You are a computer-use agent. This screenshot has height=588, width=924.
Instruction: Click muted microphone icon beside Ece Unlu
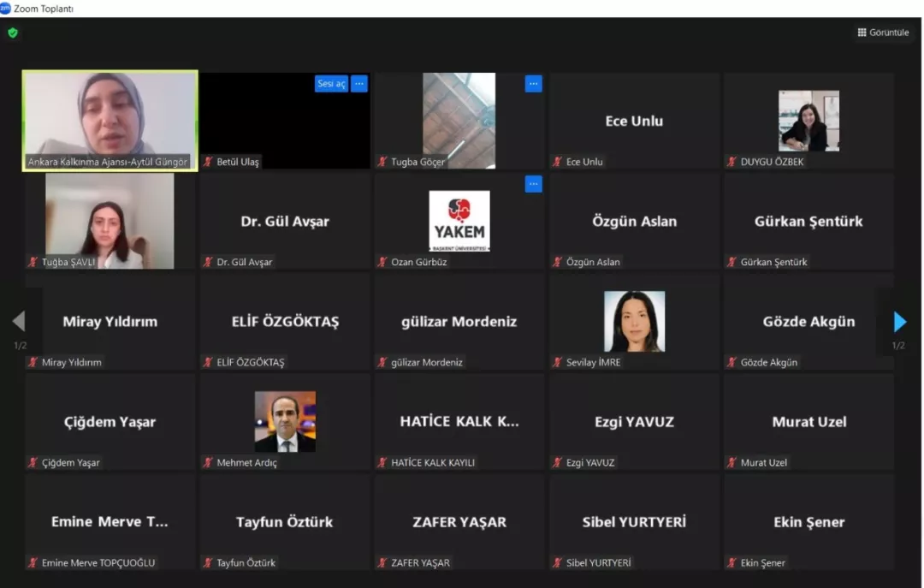point(557,162)
